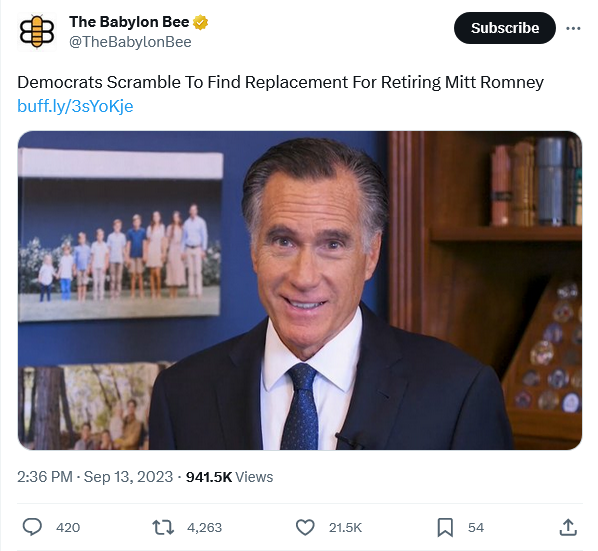Screen dimensions: 598x551
Task: Click the reply speech bubble icon
Action: tap(32, 527)
